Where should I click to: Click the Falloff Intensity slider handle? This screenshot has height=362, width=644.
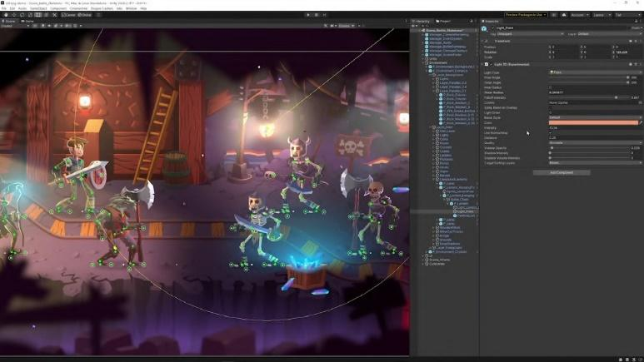[616, 97]
